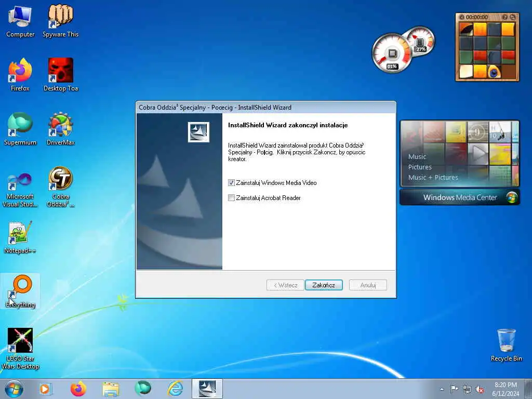Open Pictures in Media Center gadget
This screenshot has width=532, height=399.
(420, 167)
